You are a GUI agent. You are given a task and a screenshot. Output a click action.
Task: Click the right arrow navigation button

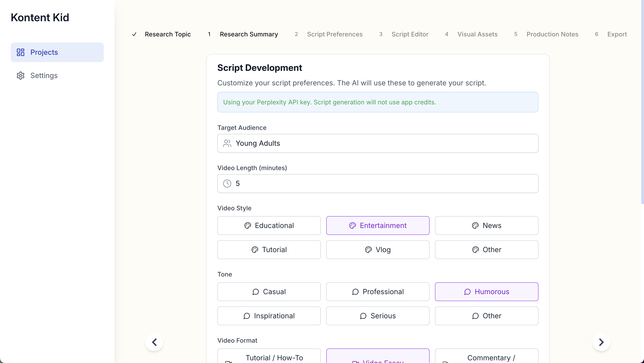tap(601, 342)
